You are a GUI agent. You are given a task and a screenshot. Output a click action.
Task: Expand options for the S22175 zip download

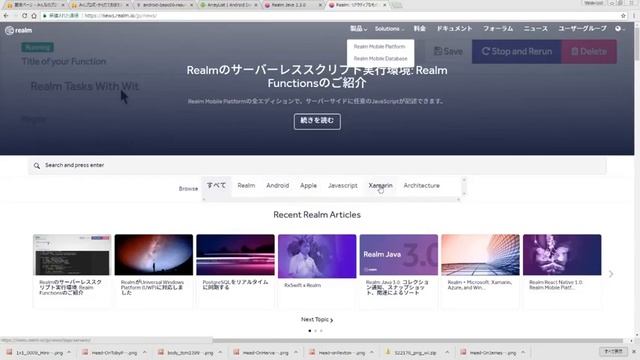pos(447,352)
